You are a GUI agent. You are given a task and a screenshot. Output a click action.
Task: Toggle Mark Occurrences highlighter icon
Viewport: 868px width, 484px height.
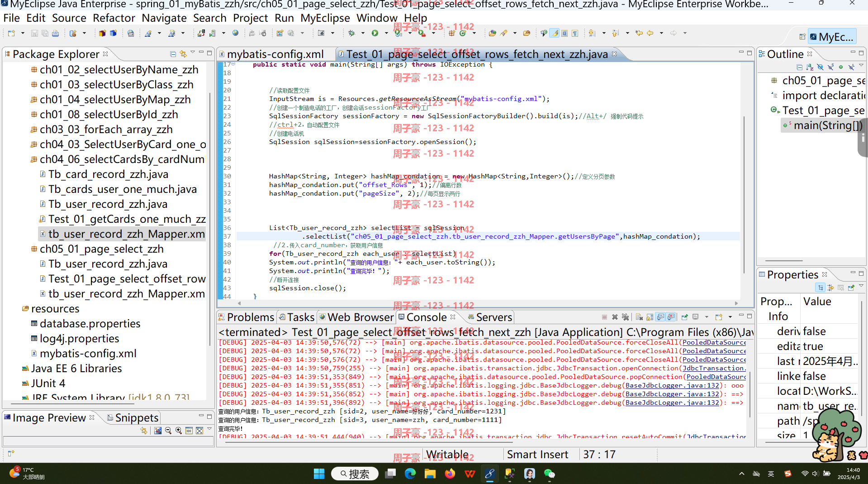point(554,33)
